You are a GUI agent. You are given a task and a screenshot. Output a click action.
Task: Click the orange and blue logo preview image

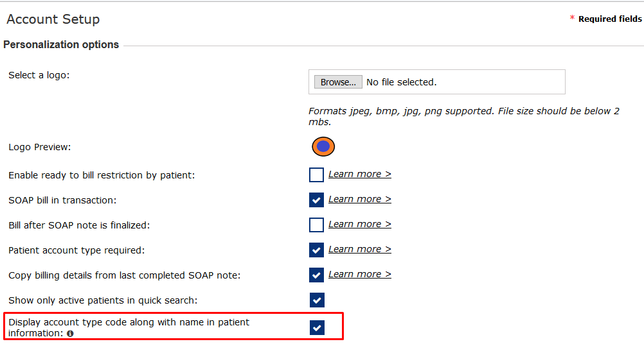323,147
